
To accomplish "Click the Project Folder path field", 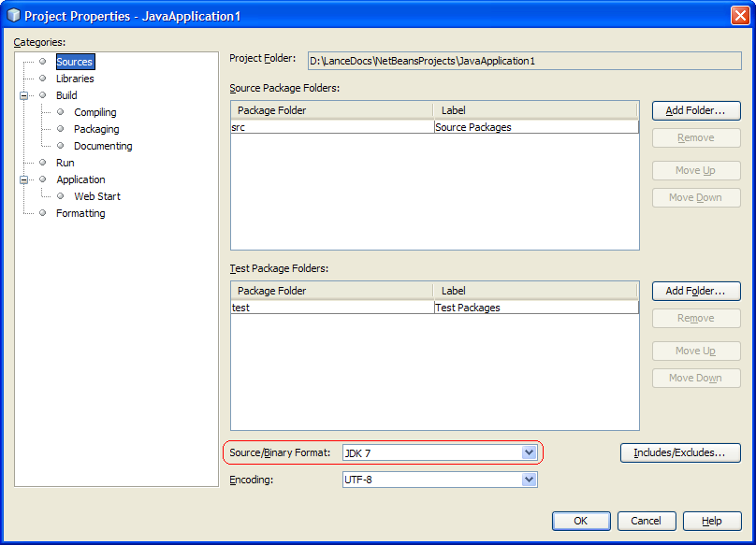I will coord(525,61).
